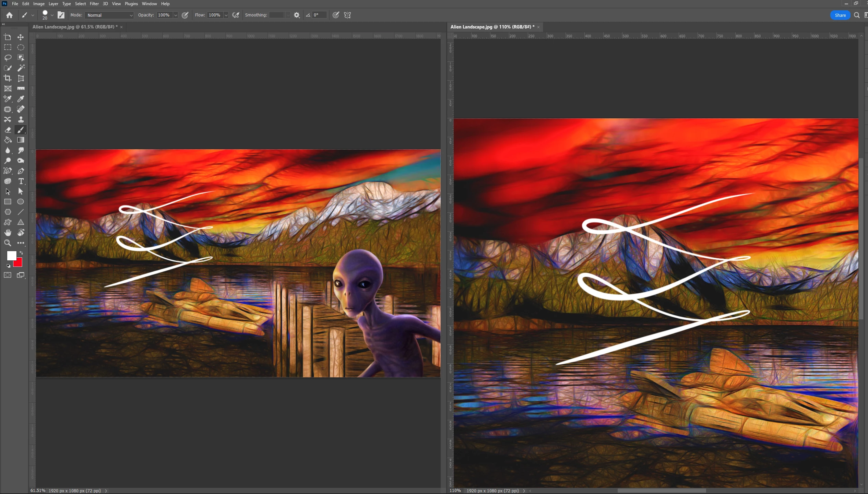Click the red background color swatch
The width and height of the screenshot is (868, 494).
click(19, 263)
